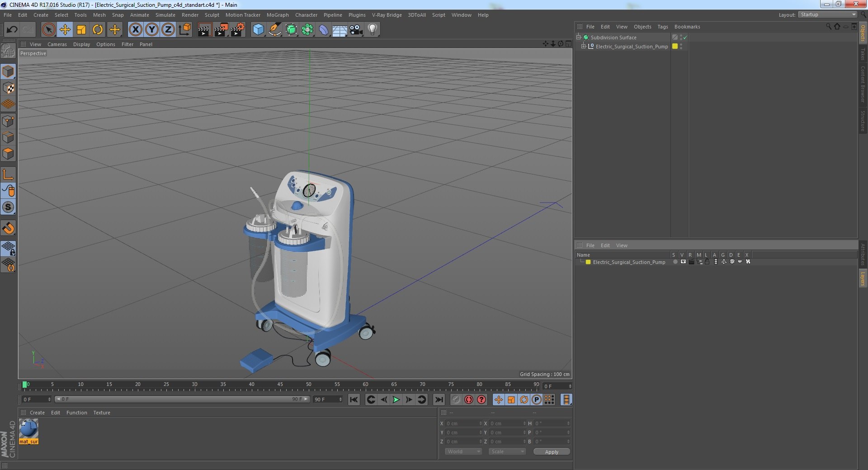Toggle Z axis lock
The width and height of the screenshot is (868, 470).
point(168,30)
